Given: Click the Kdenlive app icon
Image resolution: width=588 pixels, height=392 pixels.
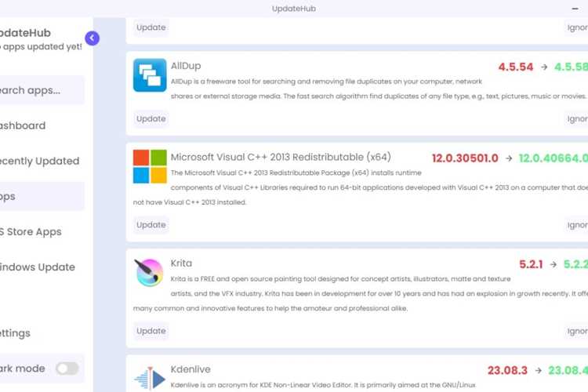Looking at the screenshot, I should pyautogui.click(x=150, y=379).
